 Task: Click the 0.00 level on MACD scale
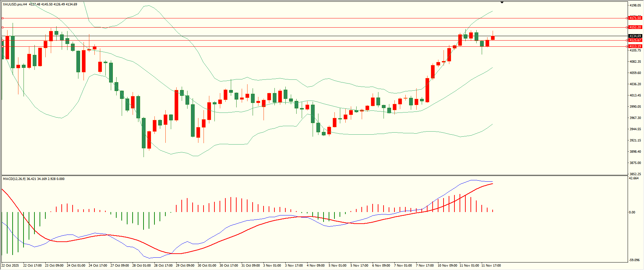(632, 212)
